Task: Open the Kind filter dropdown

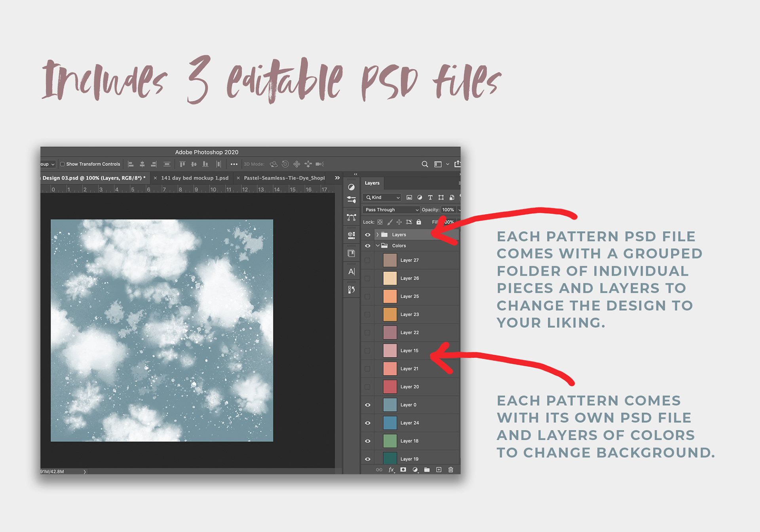Action: click(x=382, y=198)
